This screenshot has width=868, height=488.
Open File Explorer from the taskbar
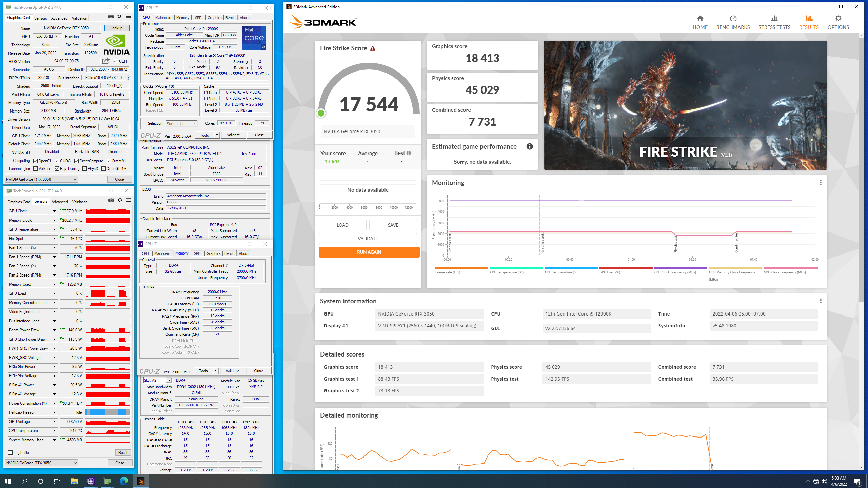click(74, 481)
